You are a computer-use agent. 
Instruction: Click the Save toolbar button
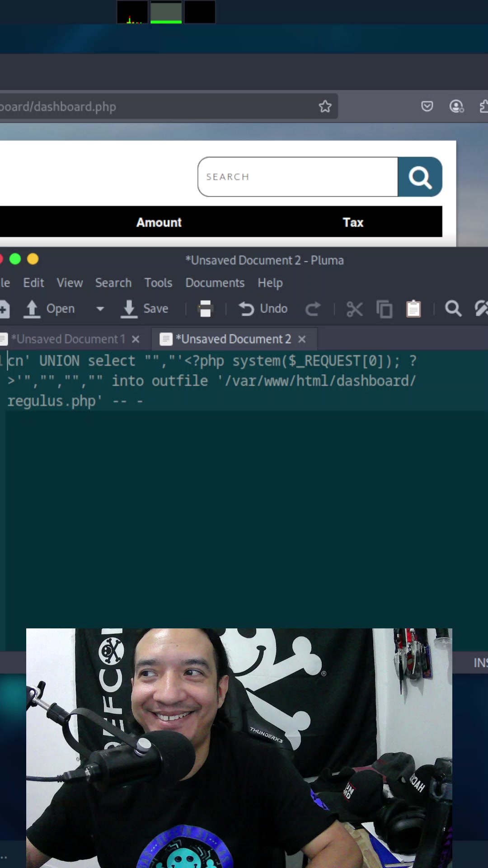145,309
